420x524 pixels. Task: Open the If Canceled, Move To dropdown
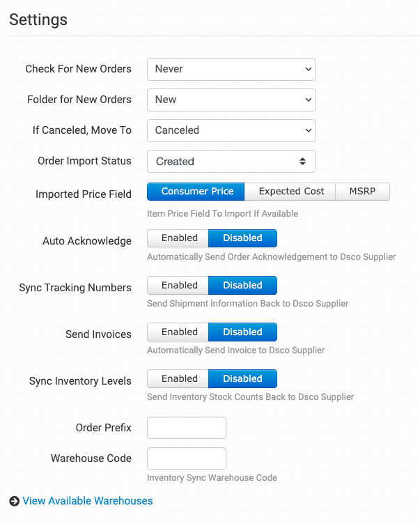tap(231, 130)
